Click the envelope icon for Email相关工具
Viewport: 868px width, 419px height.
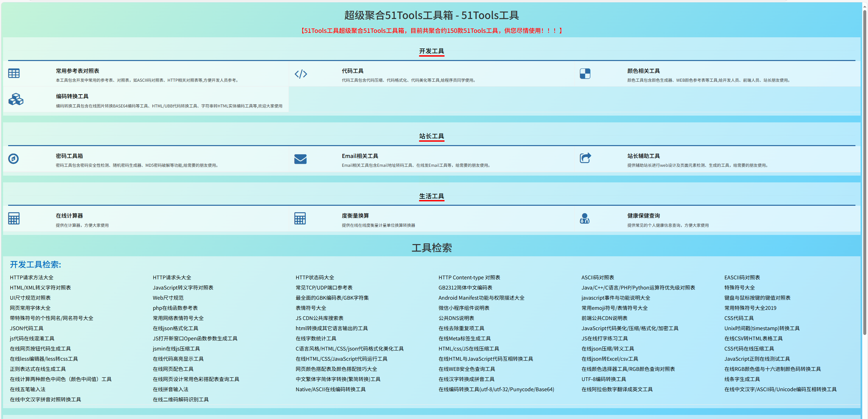[x=300, y=159]
